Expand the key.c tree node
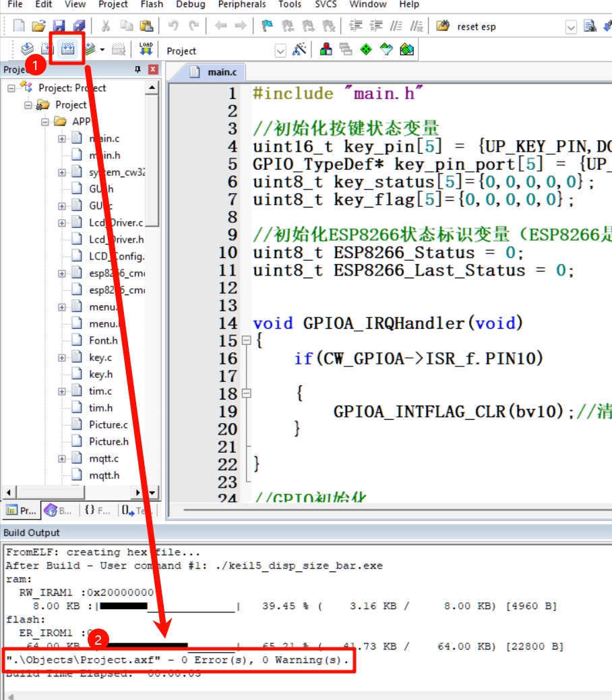The width and height of the screenshot is (612, 700). click(x=61, y=358)
